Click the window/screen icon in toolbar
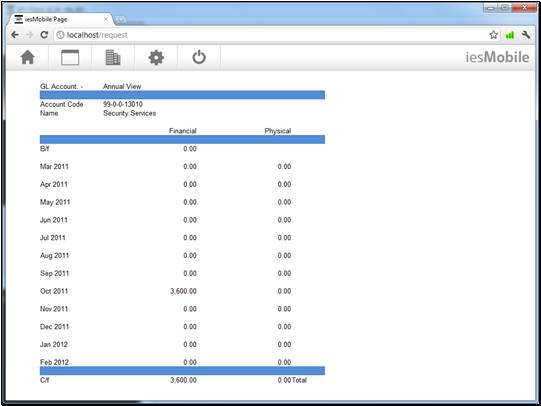Screen dimensions: 541x406 [70, 57]
